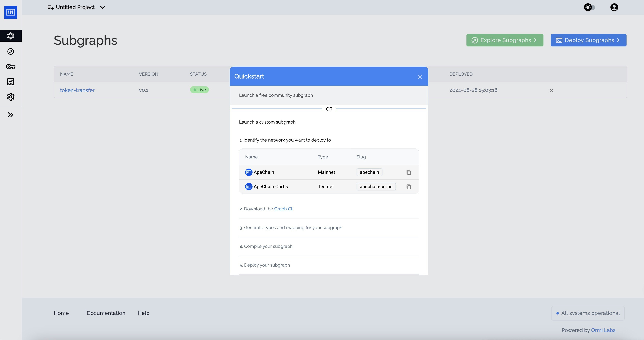
Task: Click the deployed date 2024-08-28 15:03:18
Action: [473, 90]
